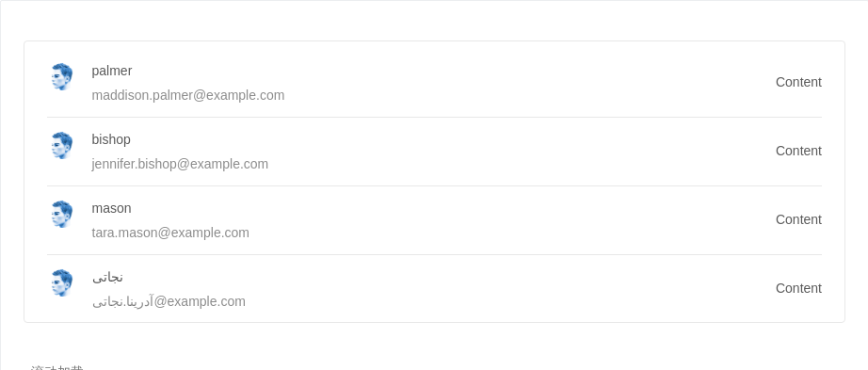Screen dimensions: 868x370
Task: Open the palmer name link
Action: click(x=112, y=71)
